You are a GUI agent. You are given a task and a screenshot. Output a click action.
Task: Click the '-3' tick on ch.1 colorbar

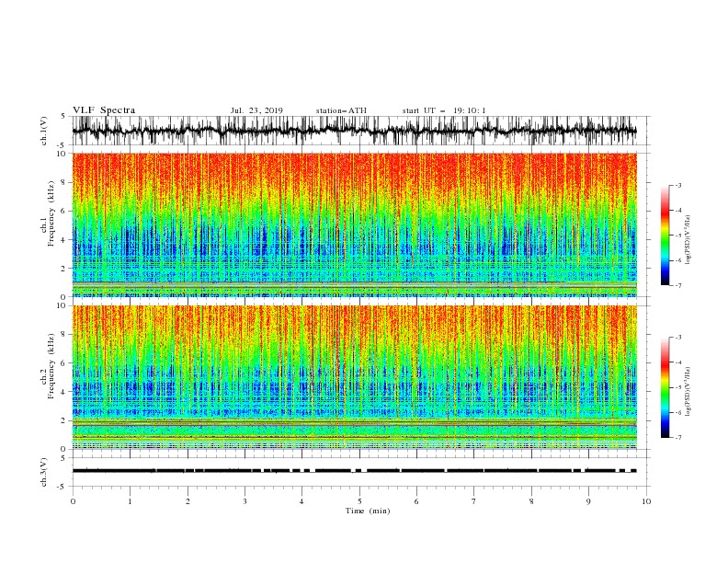coord(677,185)
